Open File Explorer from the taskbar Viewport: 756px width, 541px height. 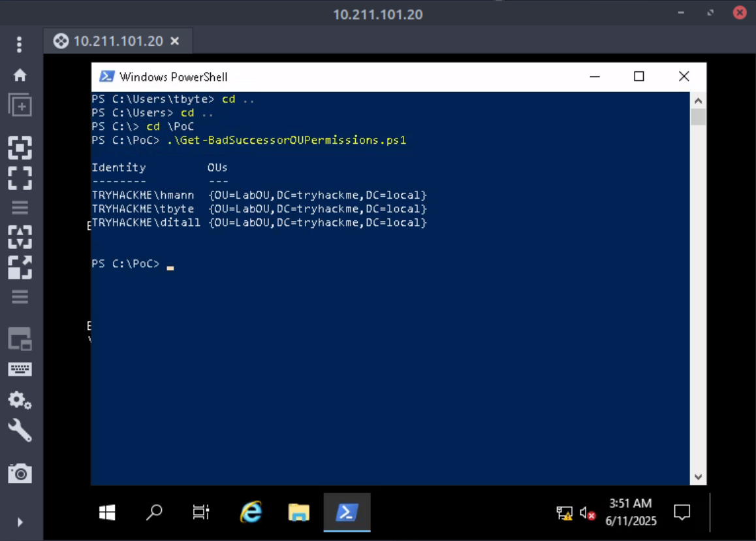[x=299, y=512]
